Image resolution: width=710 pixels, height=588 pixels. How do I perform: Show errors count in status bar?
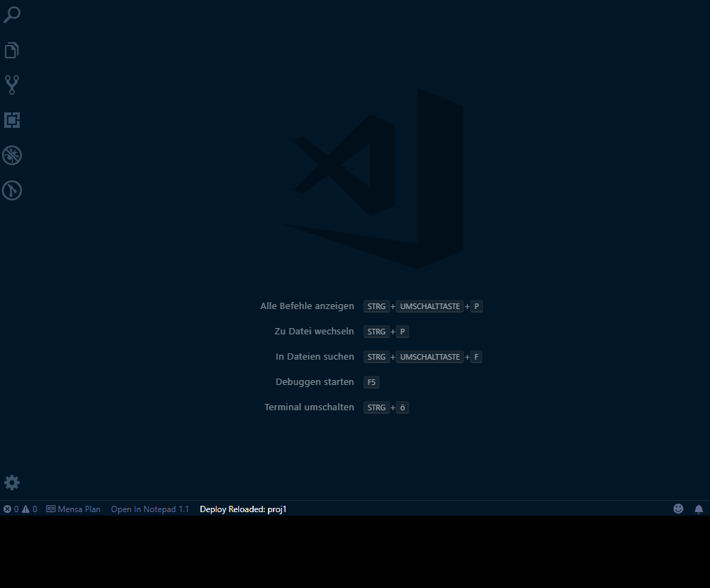(x=11, y=509)
